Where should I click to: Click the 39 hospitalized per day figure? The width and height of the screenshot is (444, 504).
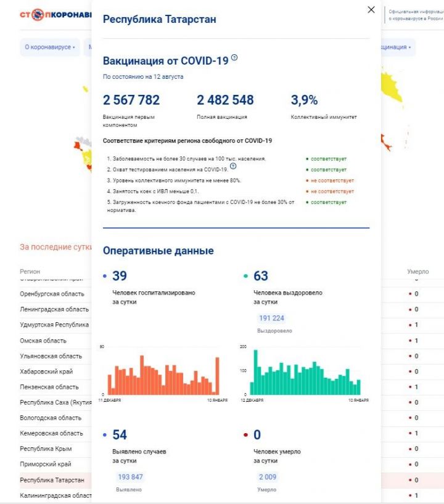(120, 276)
